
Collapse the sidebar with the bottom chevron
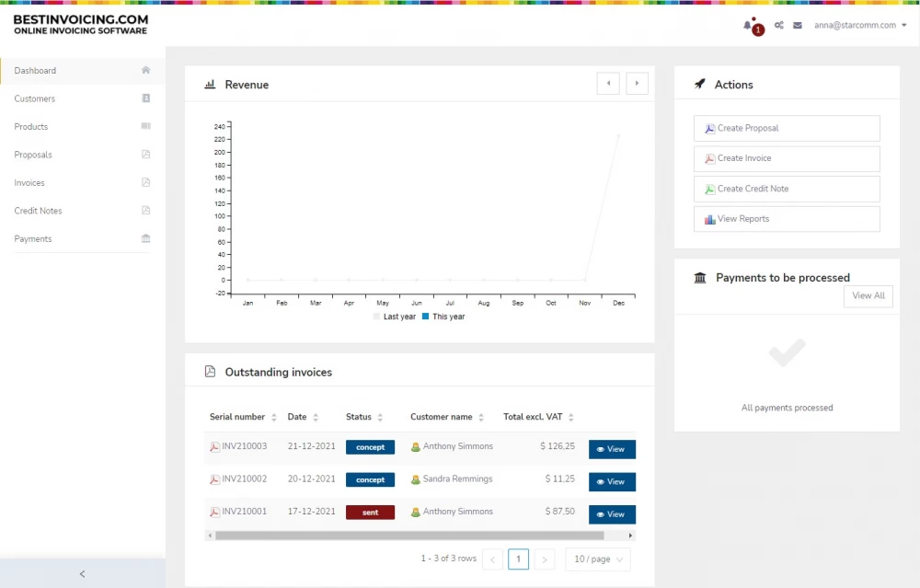(x=82, y=573)
